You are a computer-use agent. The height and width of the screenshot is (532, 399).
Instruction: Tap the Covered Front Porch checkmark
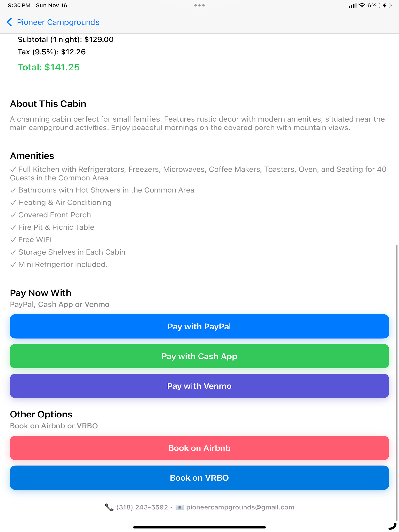coord(13,215)
